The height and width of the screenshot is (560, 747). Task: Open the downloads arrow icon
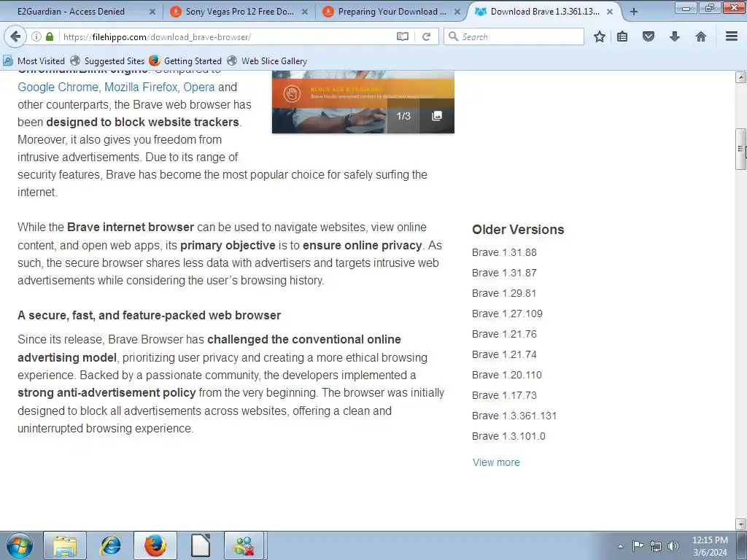pos(675,36)
